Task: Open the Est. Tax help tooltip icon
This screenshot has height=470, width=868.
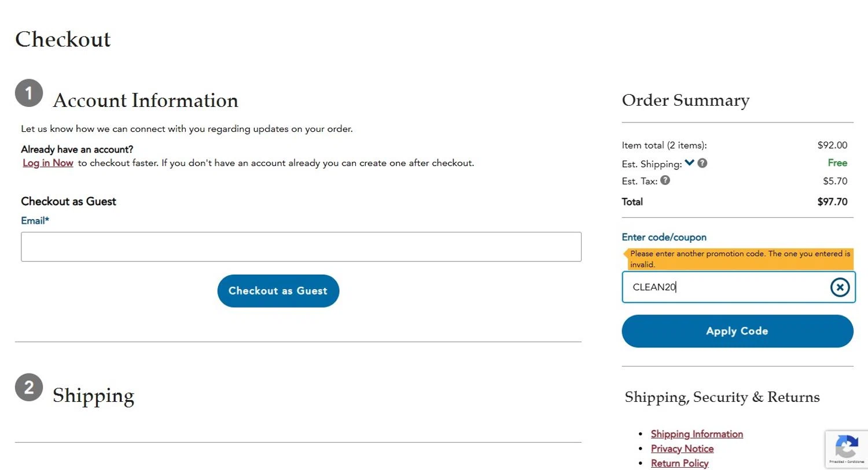Action: coord(665,180)
